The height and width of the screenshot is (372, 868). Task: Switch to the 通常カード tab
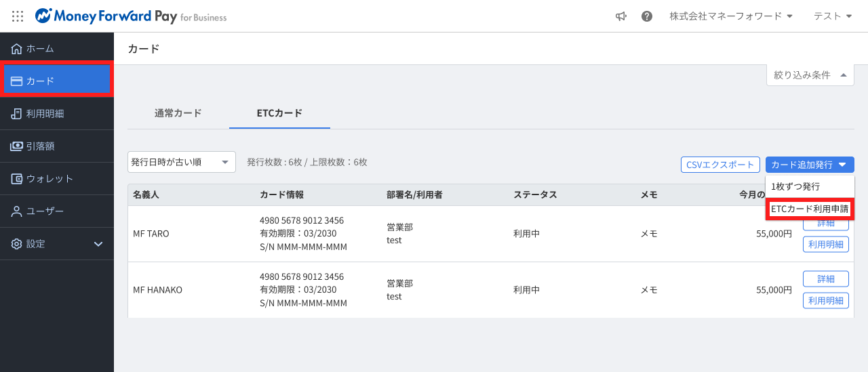(178, 113)
